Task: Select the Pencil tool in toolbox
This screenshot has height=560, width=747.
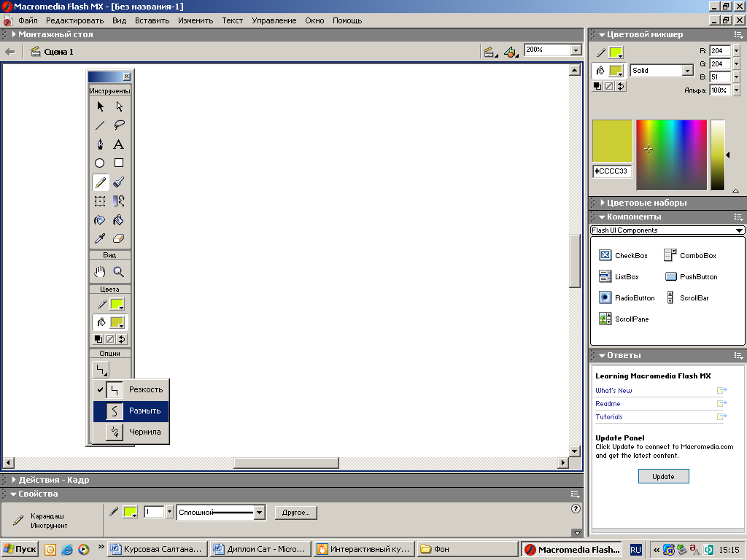Action: point(100,182)
